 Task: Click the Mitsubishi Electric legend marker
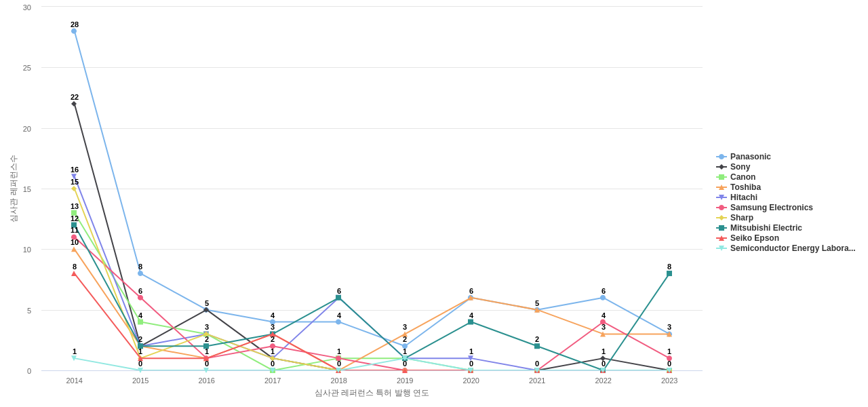pos(722,228)
